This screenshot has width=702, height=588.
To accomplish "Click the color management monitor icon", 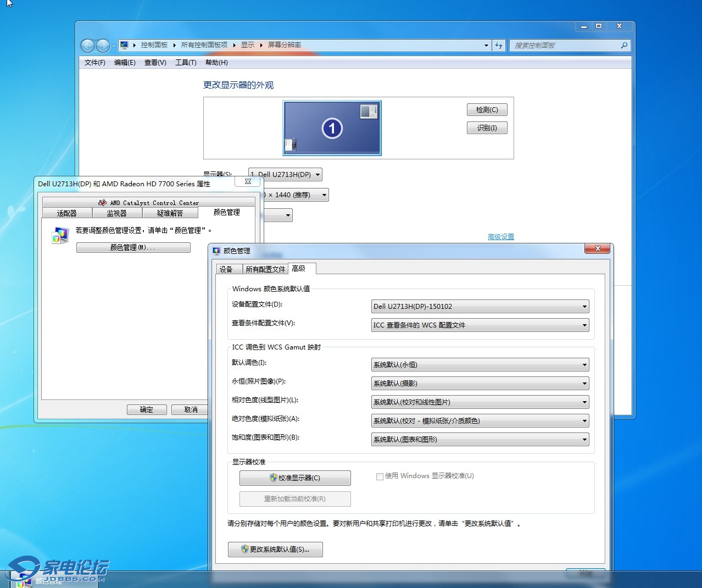I will click(x=59, y=235).
